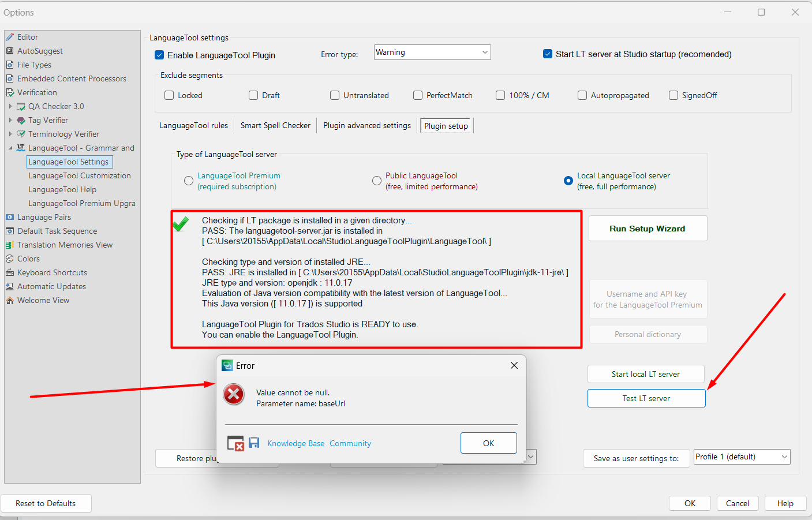The height and width of the screenshot is (520, 812).
Task: Close the Error dialog with X
Action: pyautogui.click(x=514, y=365)
